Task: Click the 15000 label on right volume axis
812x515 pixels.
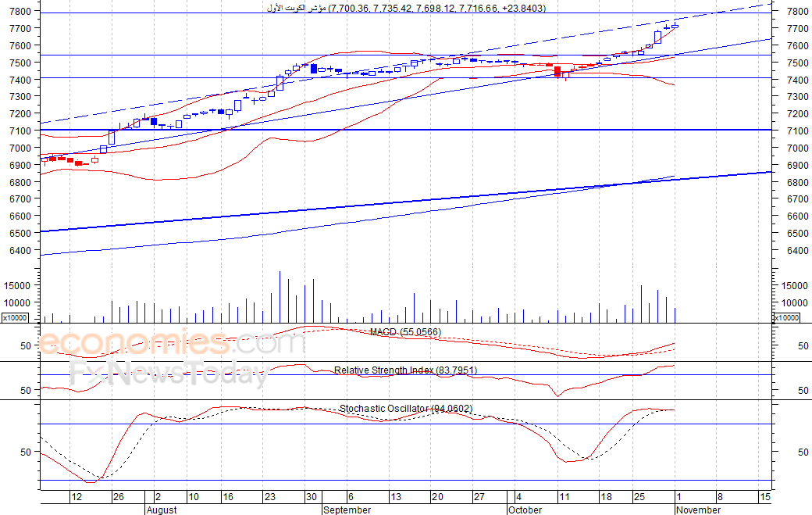Action: pos(794,285)
